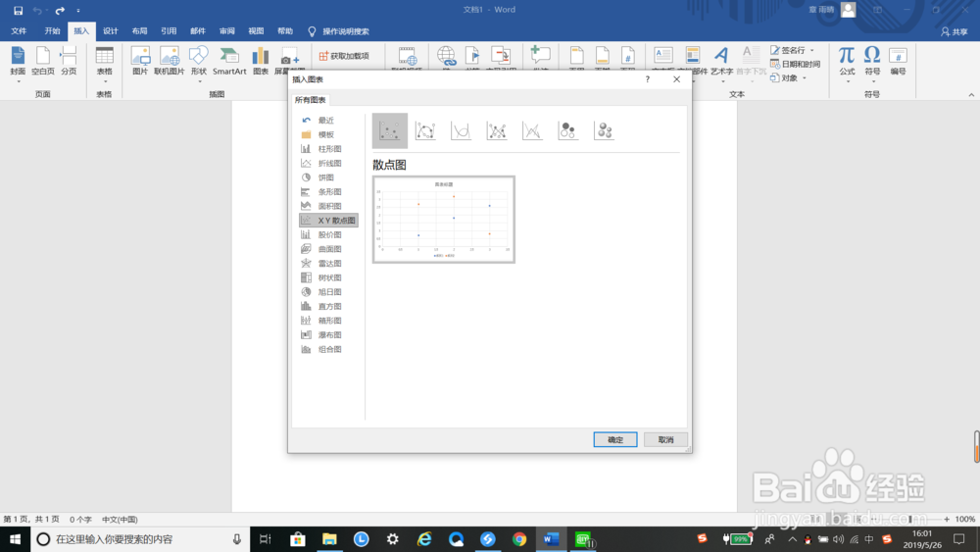Cancel dialog with 取消 button
The height and width of the screenshot is (552, 980).
click(665, 439)
